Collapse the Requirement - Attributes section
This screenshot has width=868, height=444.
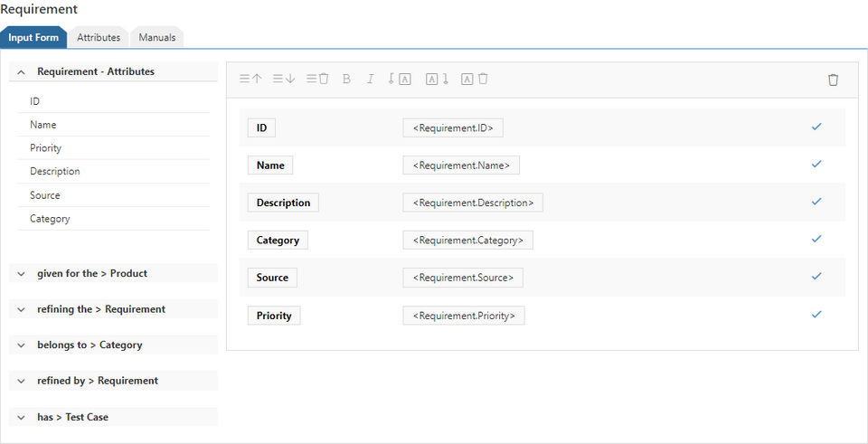click(21, 71)
